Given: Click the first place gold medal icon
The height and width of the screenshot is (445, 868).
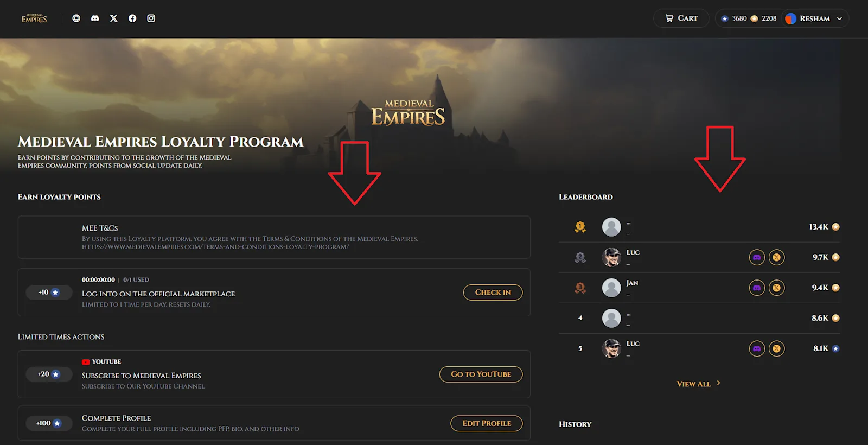Looking at the screenshot, I should click(x=580, y=227).
